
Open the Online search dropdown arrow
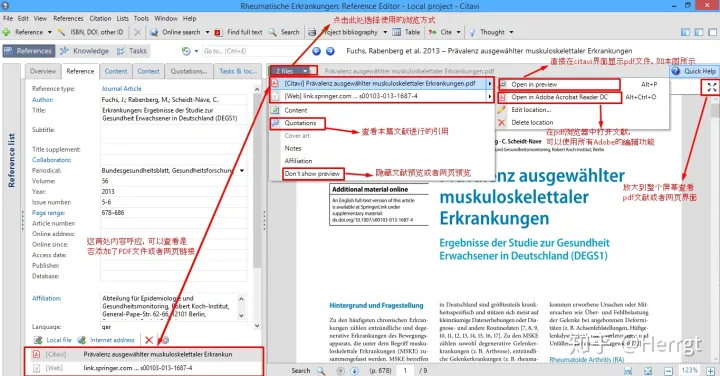tap(207, 32)
